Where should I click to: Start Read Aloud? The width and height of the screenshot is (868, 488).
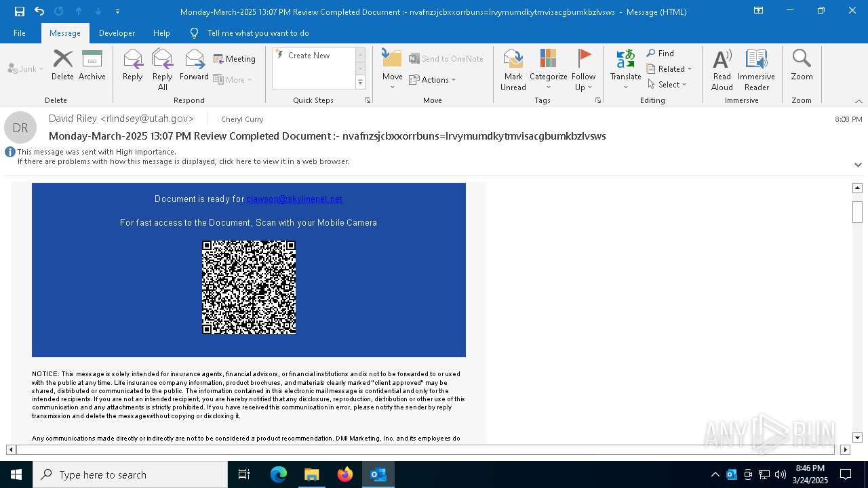(722, 70)
